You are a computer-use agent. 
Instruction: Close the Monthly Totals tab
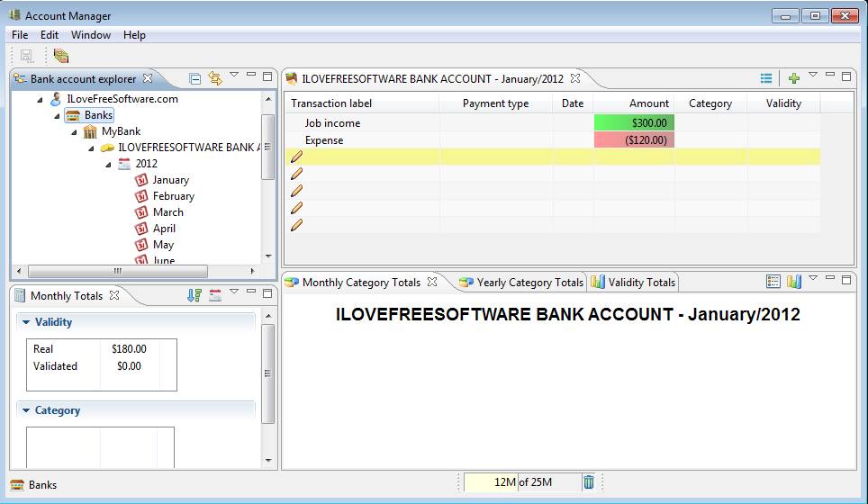114,295
